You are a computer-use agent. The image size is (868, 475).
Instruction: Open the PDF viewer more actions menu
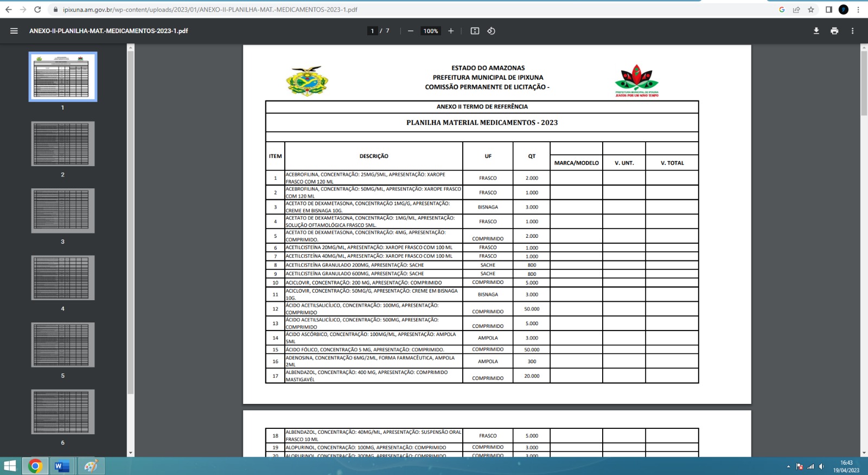852,31
